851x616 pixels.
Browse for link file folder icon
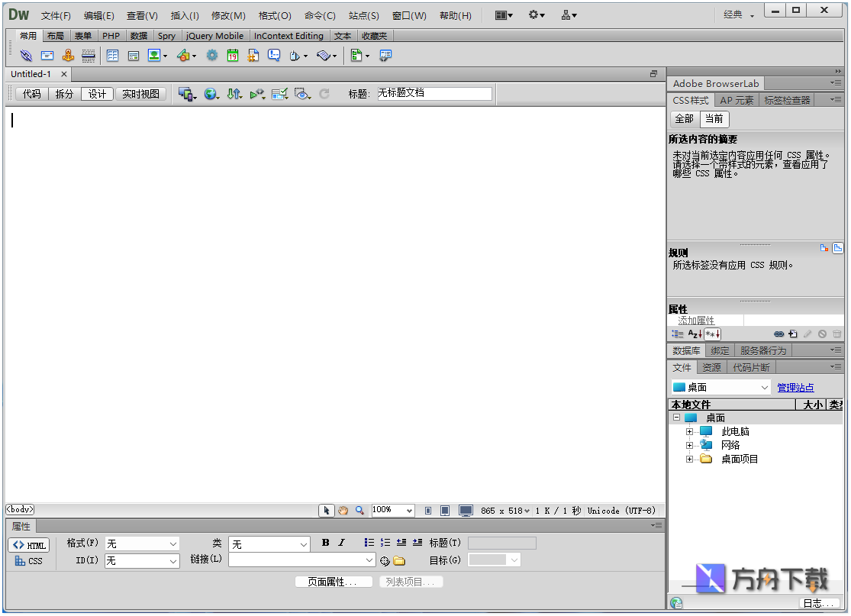(x=399, y=561)
